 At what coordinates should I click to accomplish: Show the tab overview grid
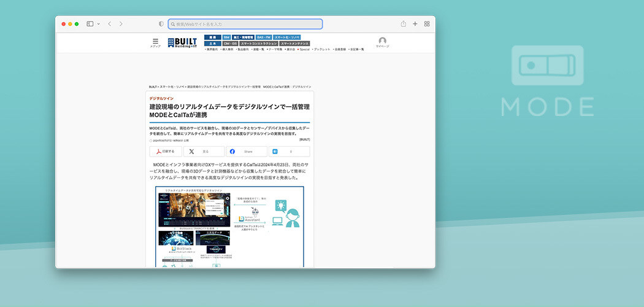(427, 24)
